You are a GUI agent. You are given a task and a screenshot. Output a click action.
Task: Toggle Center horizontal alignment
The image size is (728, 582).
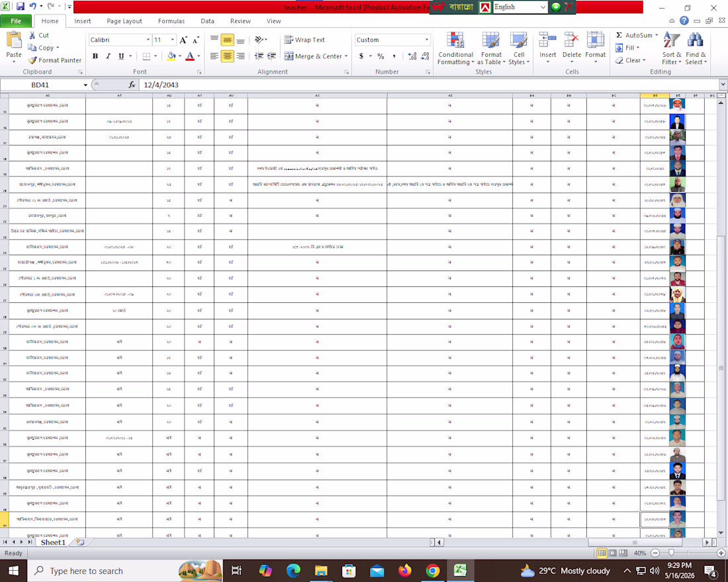pos(228,56)
